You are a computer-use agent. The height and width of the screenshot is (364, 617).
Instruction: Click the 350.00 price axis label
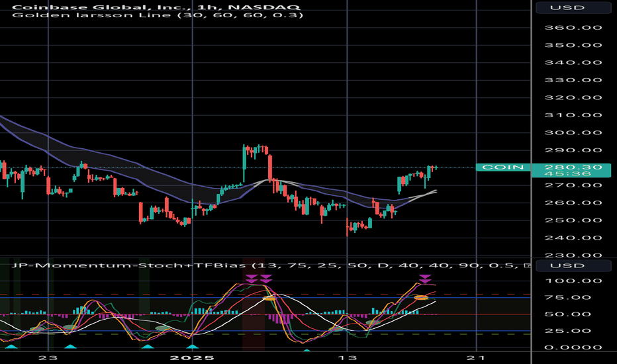(x=573, y=45)
